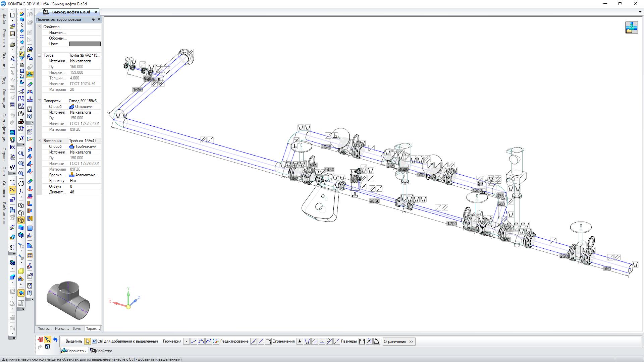Click the gray Цвет color swatch
Screen dimensions: 644x362
tap(85, 44)
